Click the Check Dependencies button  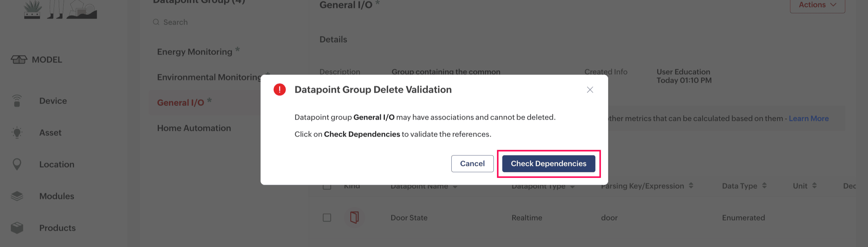pos(548,163)
